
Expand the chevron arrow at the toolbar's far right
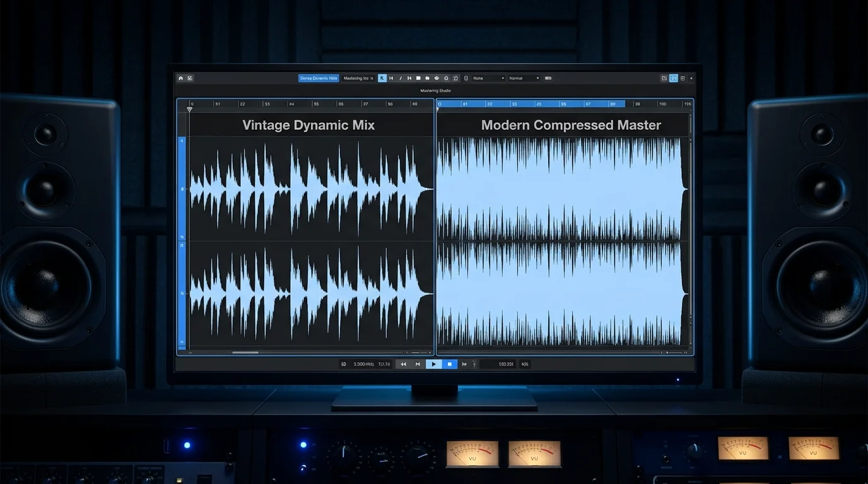691,78
